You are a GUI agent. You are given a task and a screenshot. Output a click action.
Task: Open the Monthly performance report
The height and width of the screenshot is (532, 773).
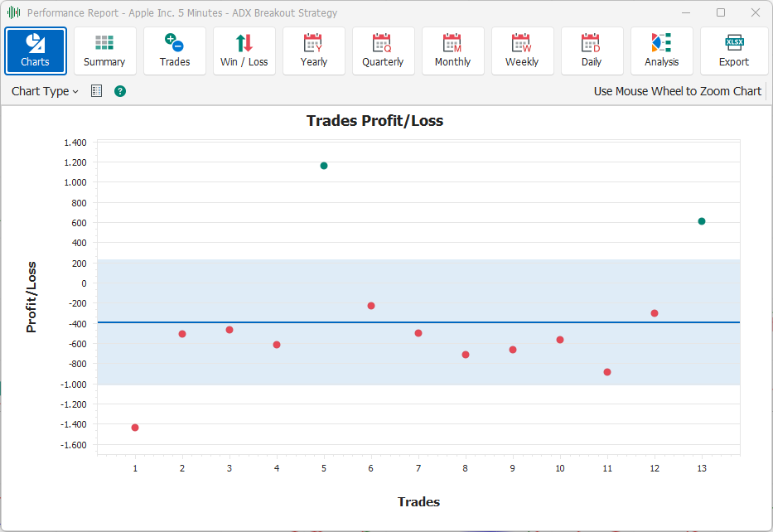tap(452, 51)
